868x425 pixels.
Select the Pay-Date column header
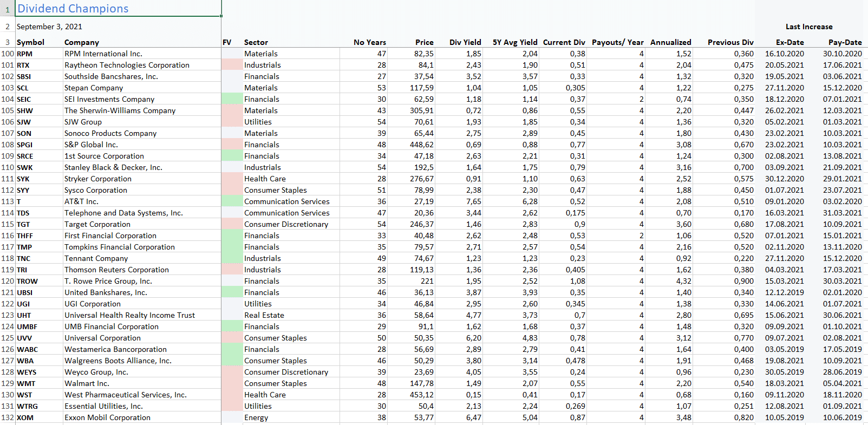[844, 42]
